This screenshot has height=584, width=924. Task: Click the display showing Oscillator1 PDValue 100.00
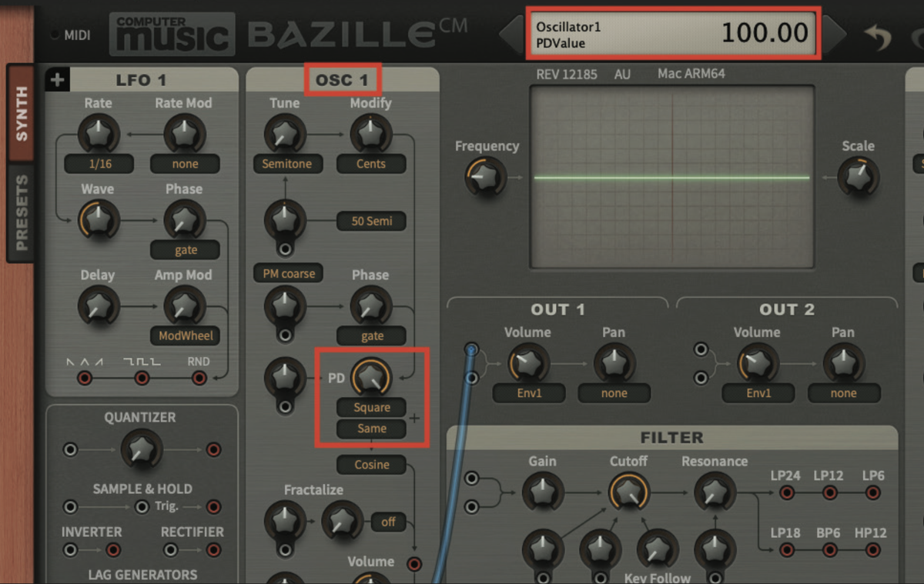[x=672, y=33]
